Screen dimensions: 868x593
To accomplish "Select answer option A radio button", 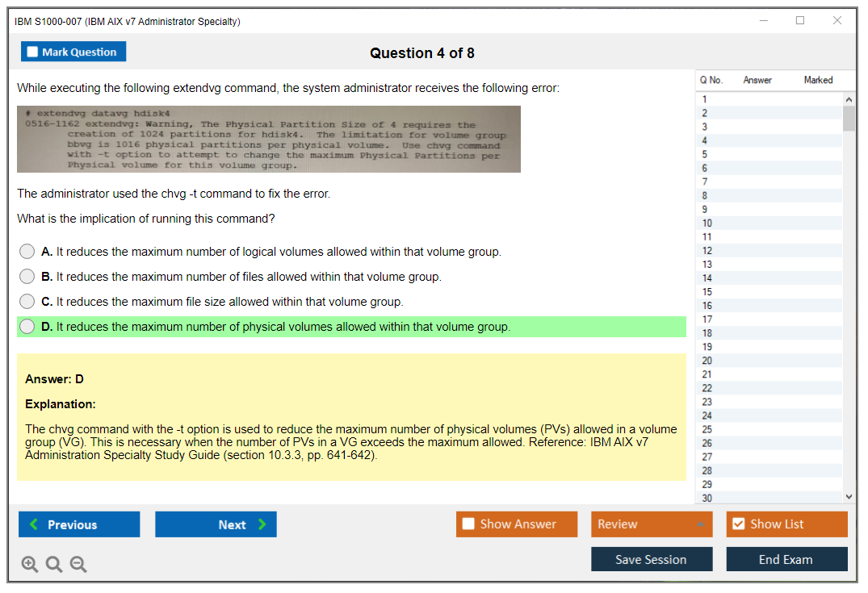I will [x=27, y=252].
